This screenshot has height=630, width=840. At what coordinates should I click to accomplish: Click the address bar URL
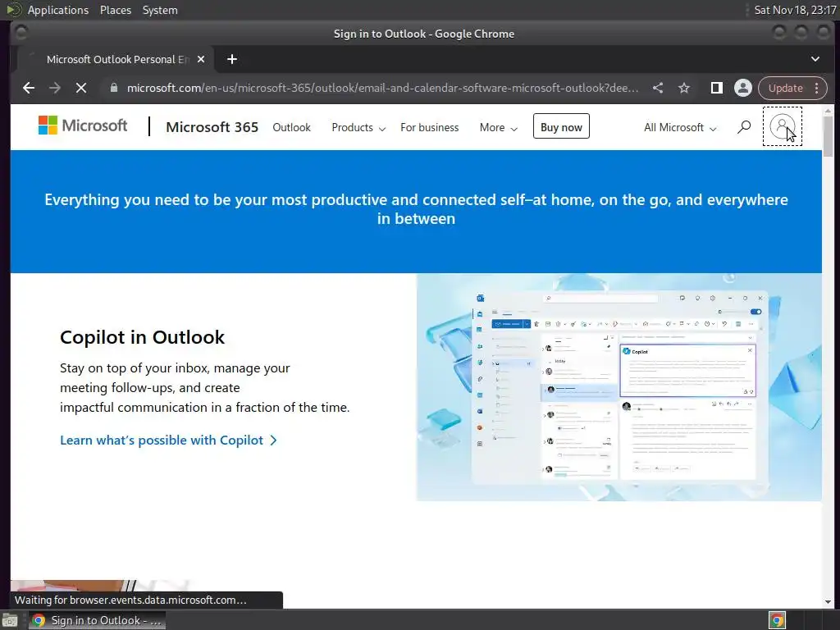[382, 88]
